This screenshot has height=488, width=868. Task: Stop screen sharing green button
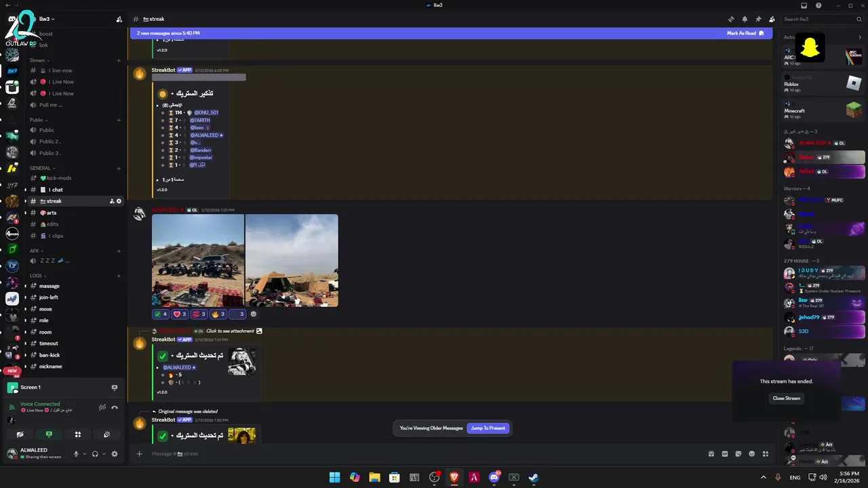49,434
